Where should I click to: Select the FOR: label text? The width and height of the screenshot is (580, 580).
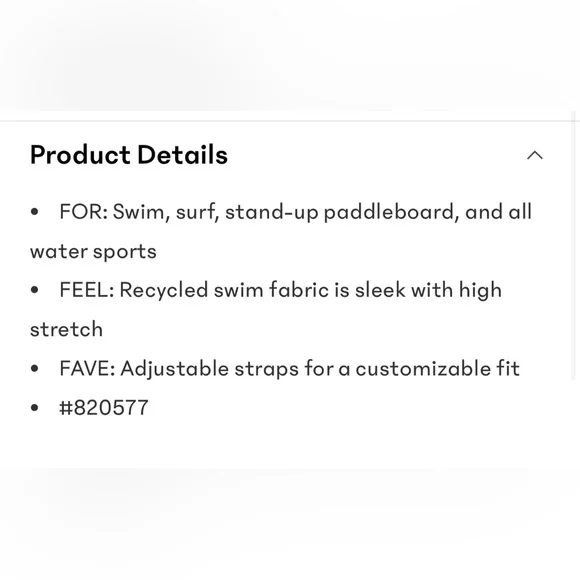[84, 212]
